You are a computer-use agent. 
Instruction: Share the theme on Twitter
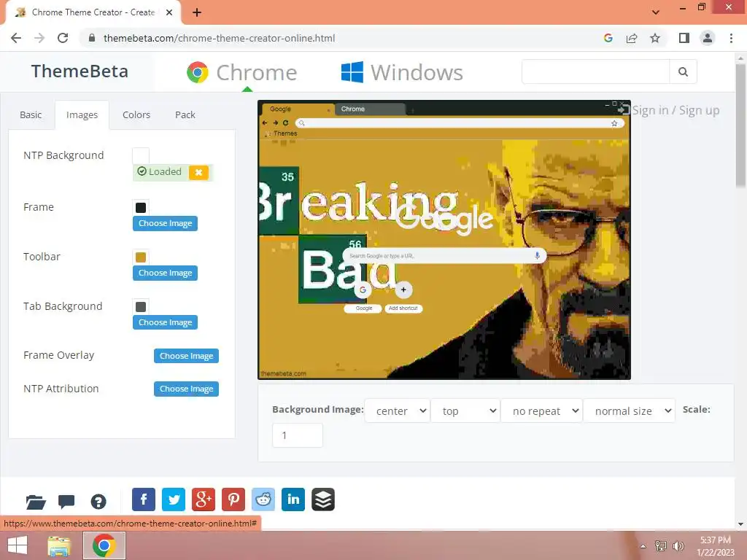(x=174, y=499)
